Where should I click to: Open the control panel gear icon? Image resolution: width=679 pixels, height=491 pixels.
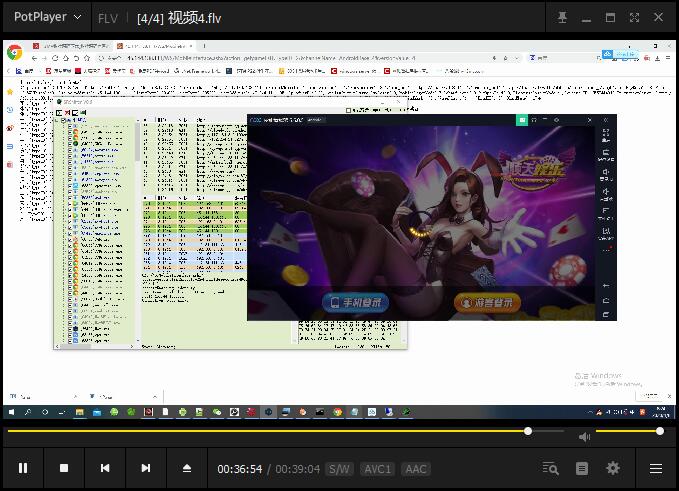(x=613, y=468)
